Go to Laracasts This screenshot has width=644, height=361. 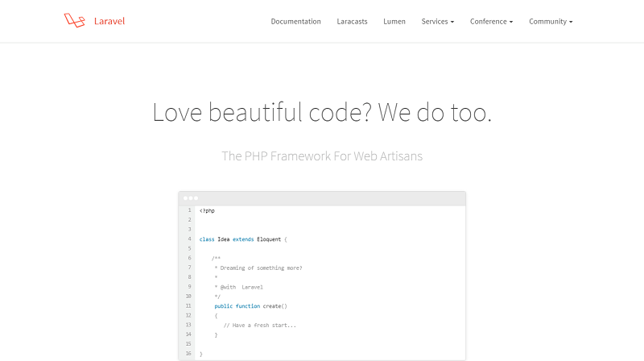click(352, 22)
